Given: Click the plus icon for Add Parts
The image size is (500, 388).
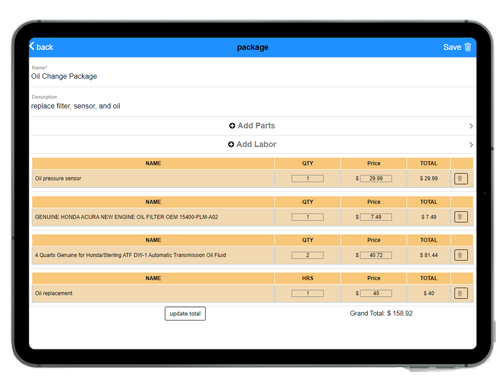Looking at the screenshot, I should pyautogui.click(x=232, y=126).
